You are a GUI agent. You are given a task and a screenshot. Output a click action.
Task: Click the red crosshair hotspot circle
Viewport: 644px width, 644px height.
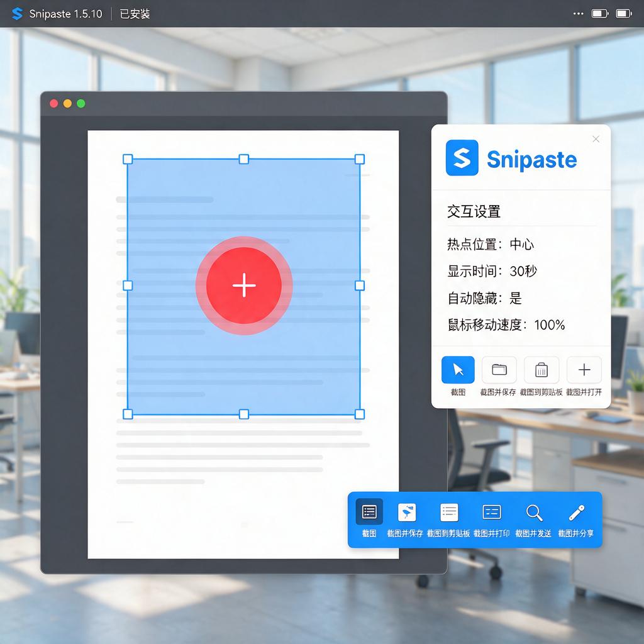pyautogui.click(x=244, y=286)
